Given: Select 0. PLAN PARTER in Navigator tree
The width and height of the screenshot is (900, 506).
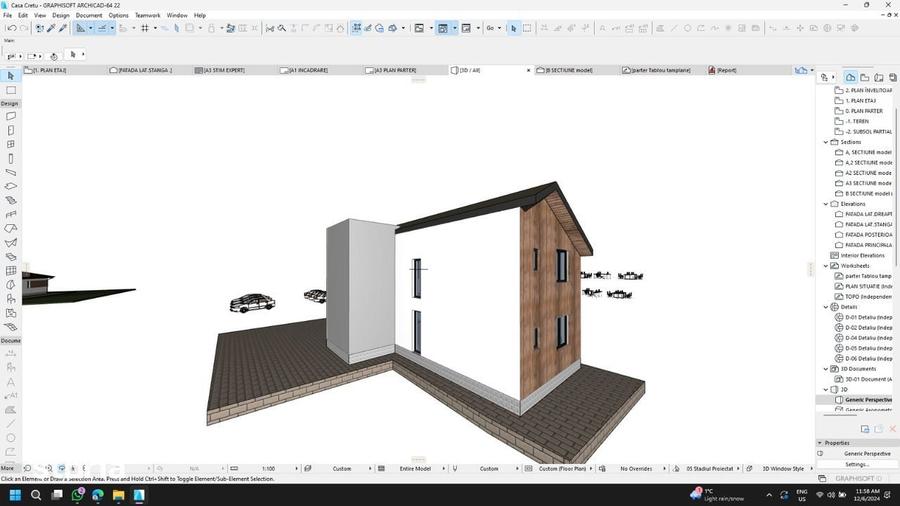Looking at the screenshot, I should pos(863,111).
